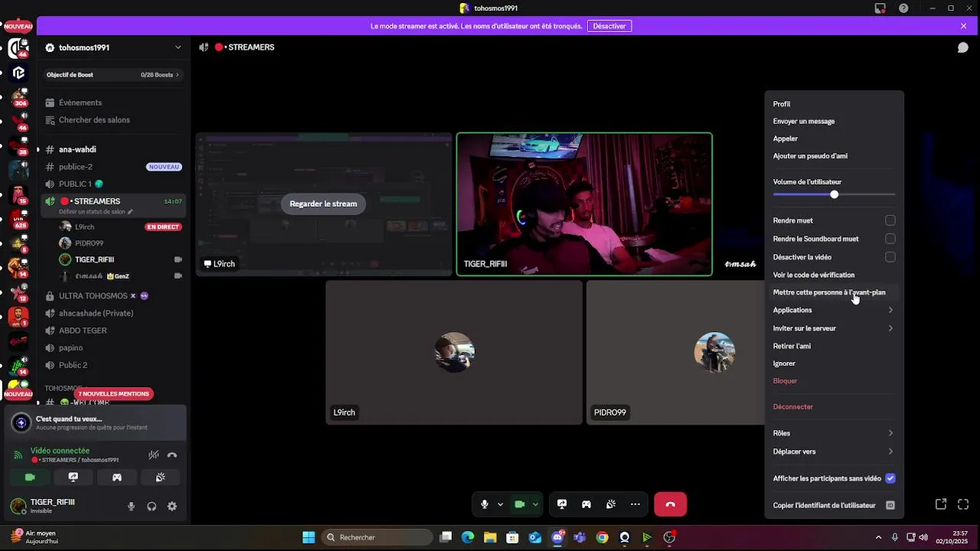The width and height of the screenshot is (980, 551).
Task: Adjust the Volume de l'utilisateur slider
Action: pyautogui.click(x=834, y=194)
